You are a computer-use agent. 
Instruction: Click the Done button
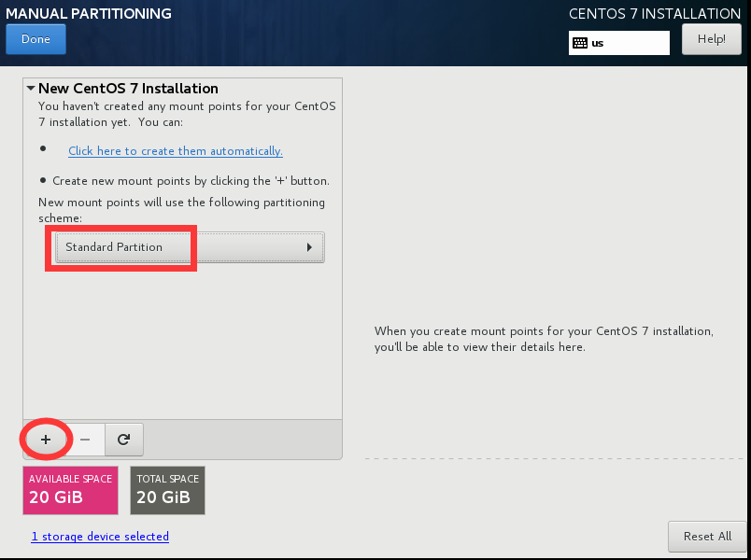pyautogui.click(x=35, y=39)
